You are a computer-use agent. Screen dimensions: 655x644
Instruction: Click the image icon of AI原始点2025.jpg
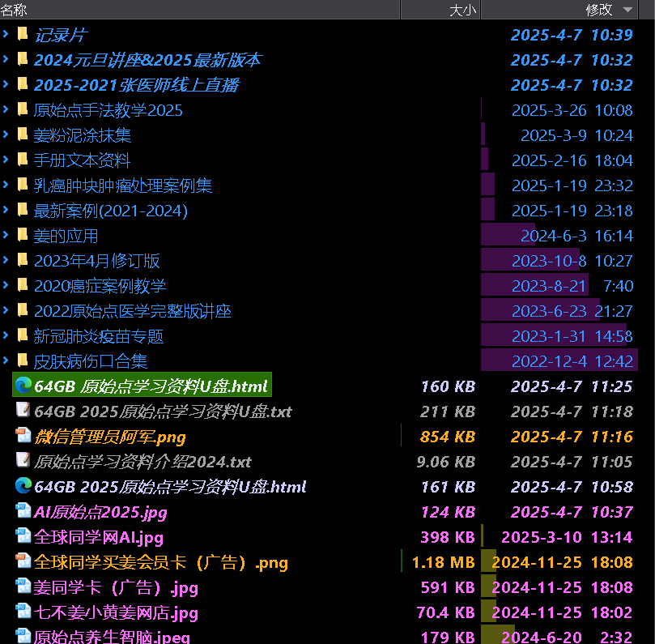(x=23, y=511)
